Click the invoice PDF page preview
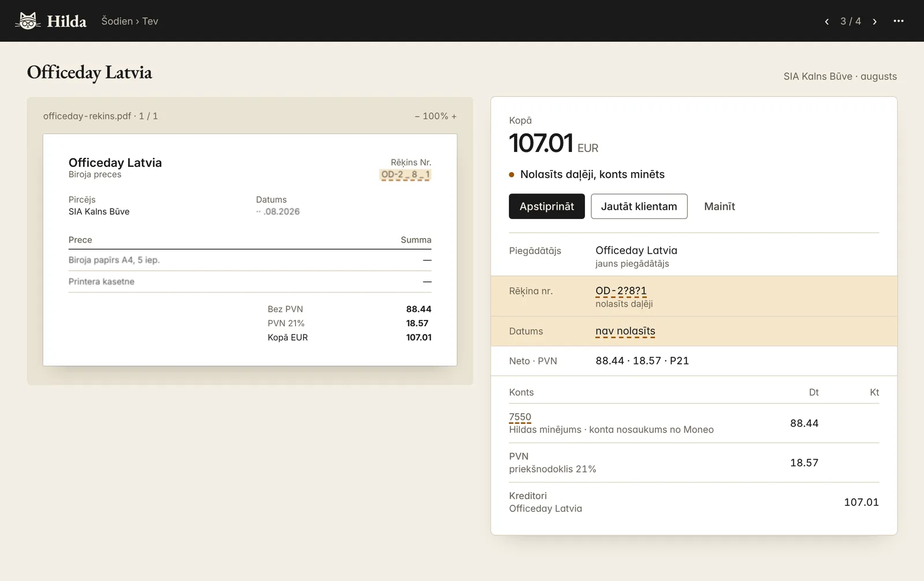This screenshot has width=924, height=581. pyautogui.click(x=250, y=250)
